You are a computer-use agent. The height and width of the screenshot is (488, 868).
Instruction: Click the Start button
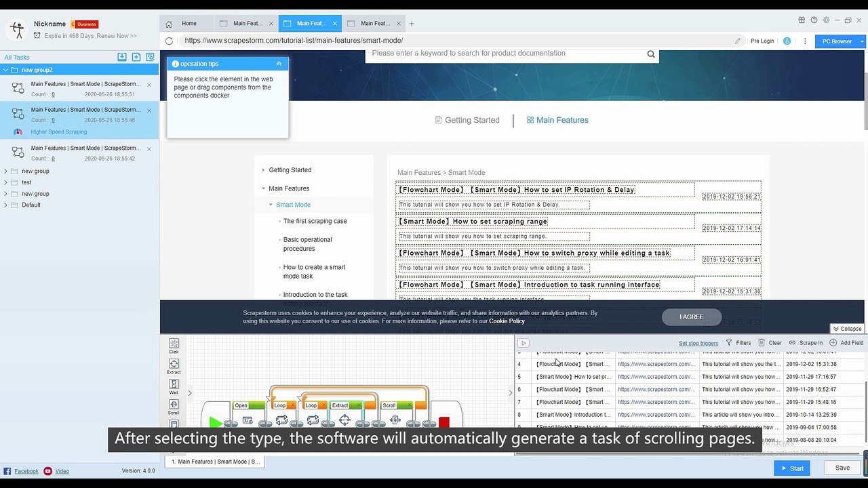(792, 468)
